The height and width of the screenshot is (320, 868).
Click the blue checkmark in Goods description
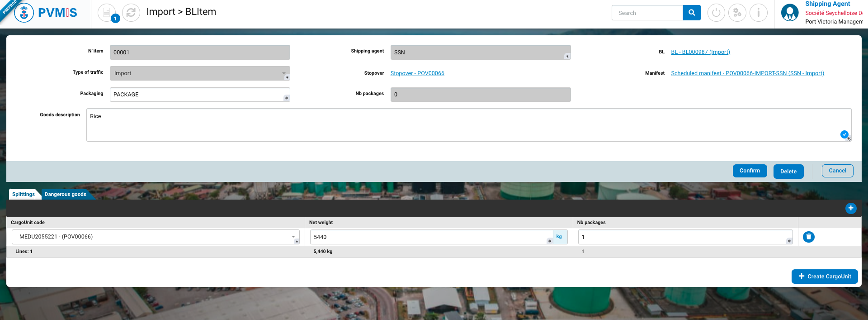click(844, 134)
